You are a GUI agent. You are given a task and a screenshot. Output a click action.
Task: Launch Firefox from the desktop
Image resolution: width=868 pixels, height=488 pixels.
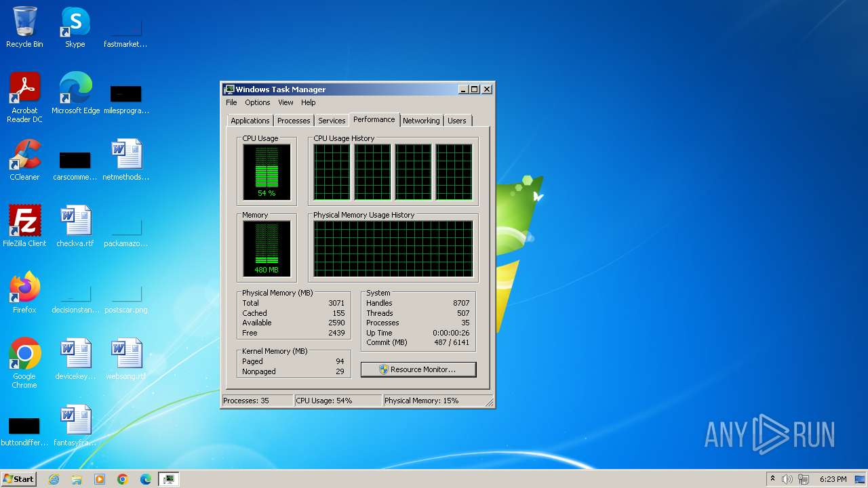click(24, 292)
